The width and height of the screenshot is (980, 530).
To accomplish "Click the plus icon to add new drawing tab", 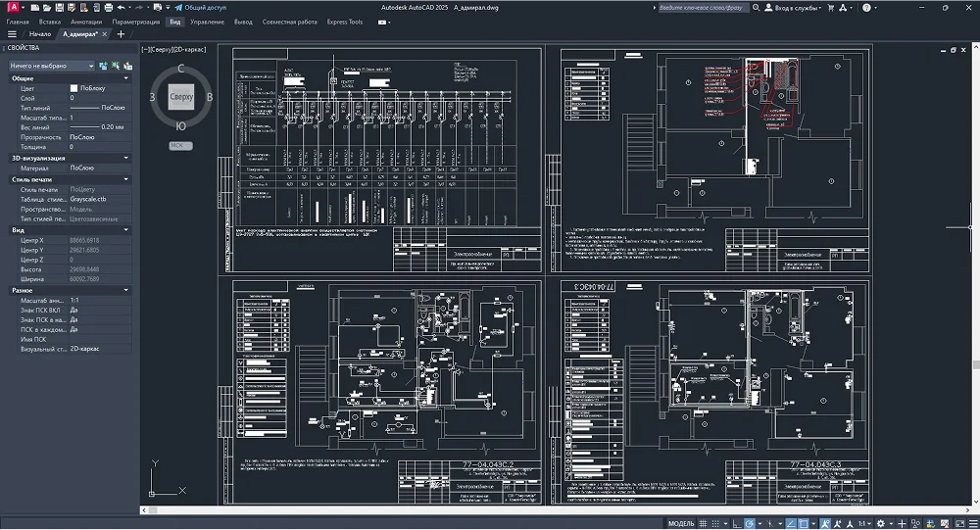I will (x=121, y=34).
